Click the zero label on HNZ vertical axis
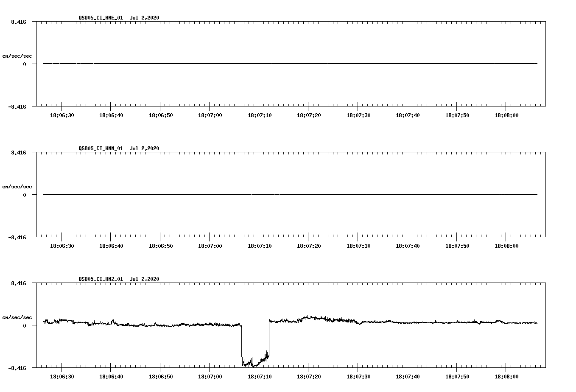Image resolution: width=576 pixels, height=392 pixels. coord(25,326)
